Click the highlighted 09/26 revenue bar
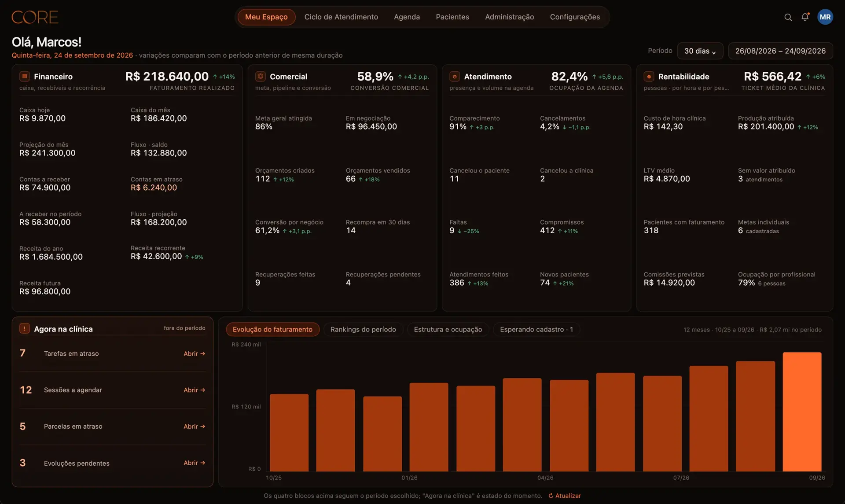Viewport: 845px width, 504px height. (802, 412)
